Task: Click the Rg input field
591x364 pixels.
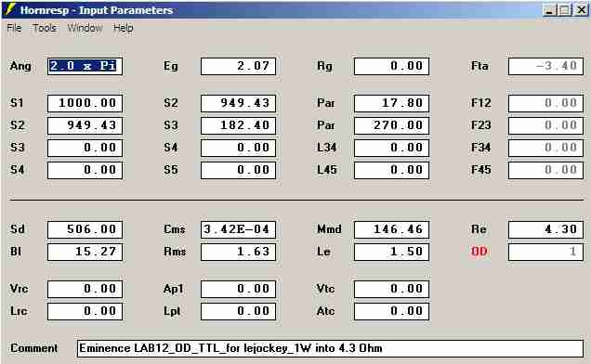Action: 391,66
